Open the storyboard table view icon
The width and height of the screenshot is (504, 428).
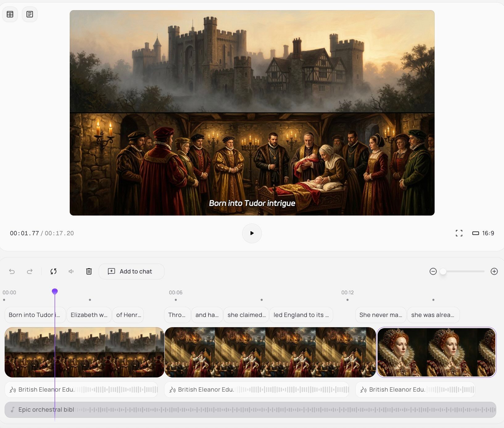(x=10, y=14)
